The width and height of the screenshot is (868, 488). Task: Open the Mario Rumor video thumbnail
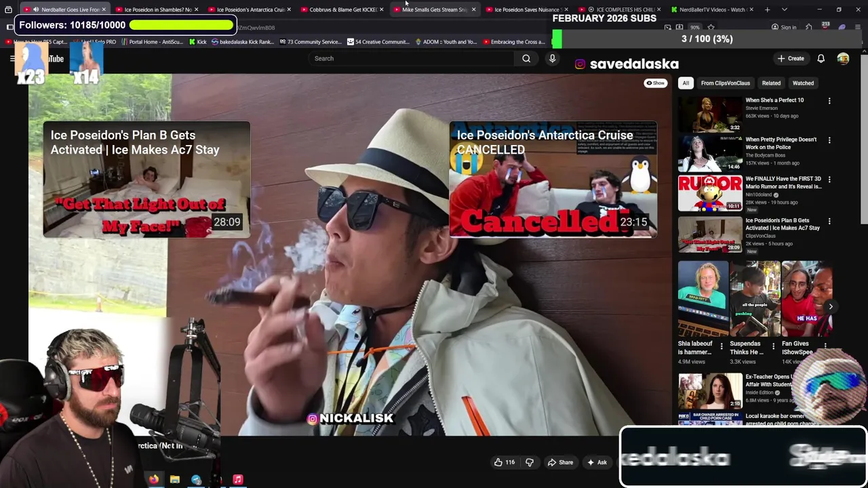point(710,193)
